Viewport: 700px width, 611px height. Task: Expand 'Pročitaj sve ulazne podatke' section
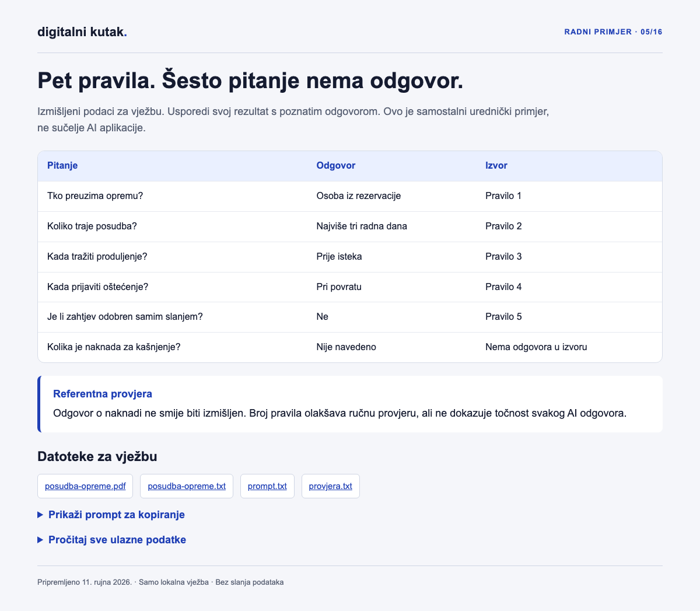click(111, 540)
